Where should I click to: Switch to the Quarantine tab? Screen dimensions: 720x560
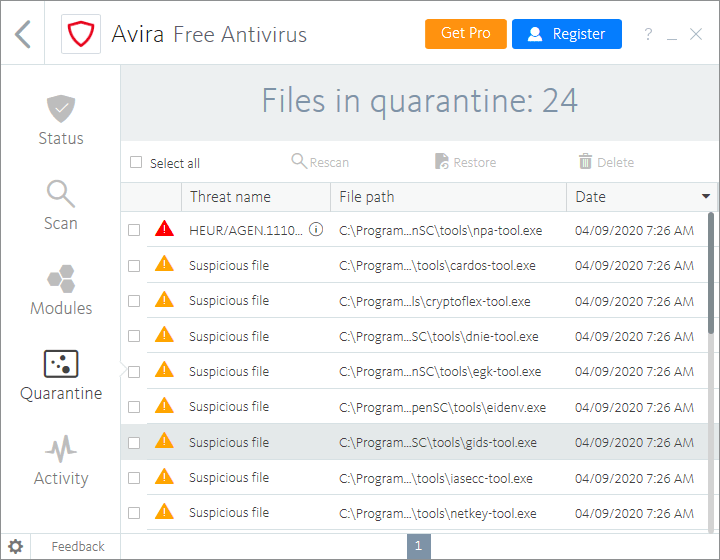coord(61,375)
